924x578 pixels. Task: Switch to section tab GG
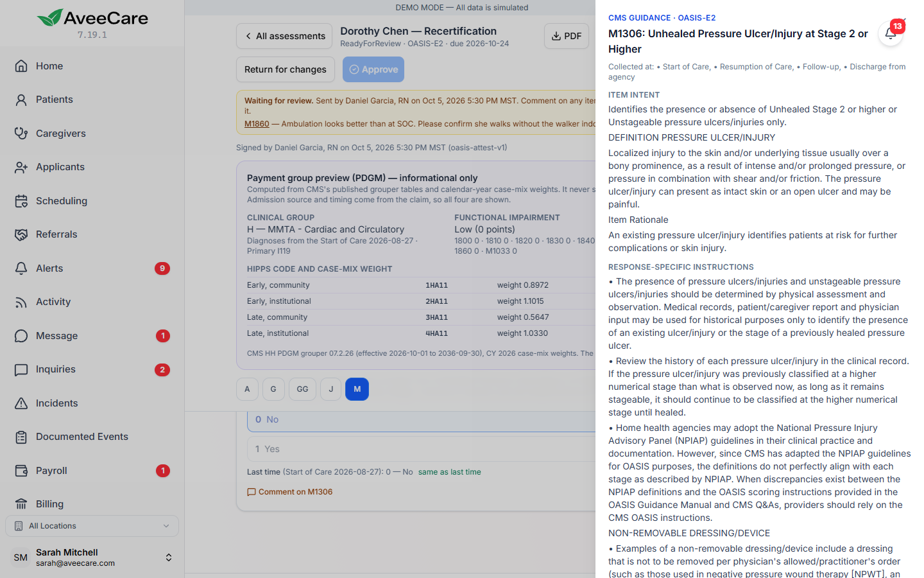pyautogui.click(x=302, y=389)
